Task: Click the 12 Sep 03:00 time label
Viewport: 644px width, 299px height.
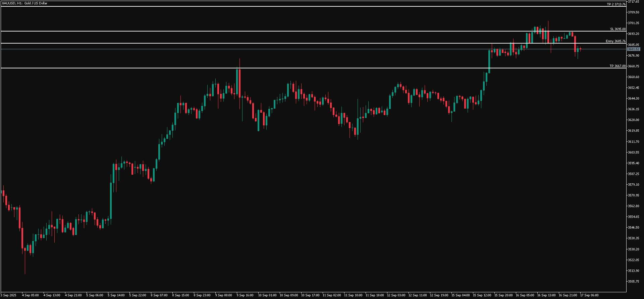Action: click(396, 295)
